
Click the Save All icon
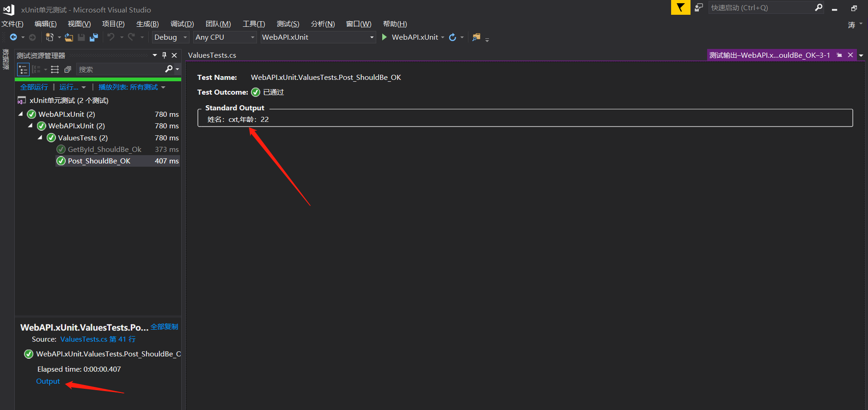click(x=94, y=37)
